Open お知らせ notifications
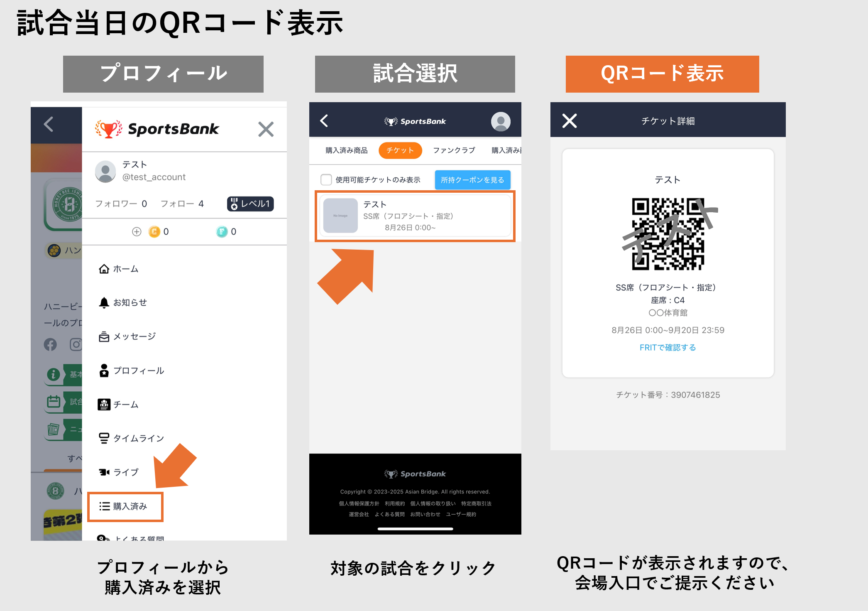 (122, 302)
